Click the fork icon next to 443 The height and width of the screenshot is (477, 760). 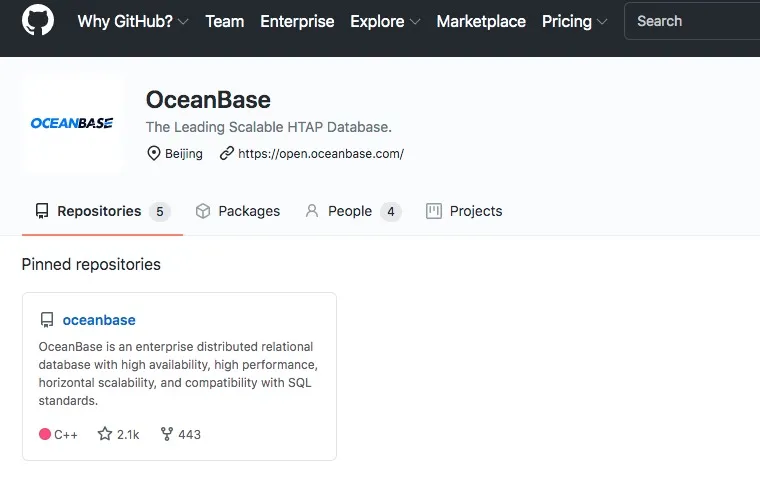pos(167,434)
